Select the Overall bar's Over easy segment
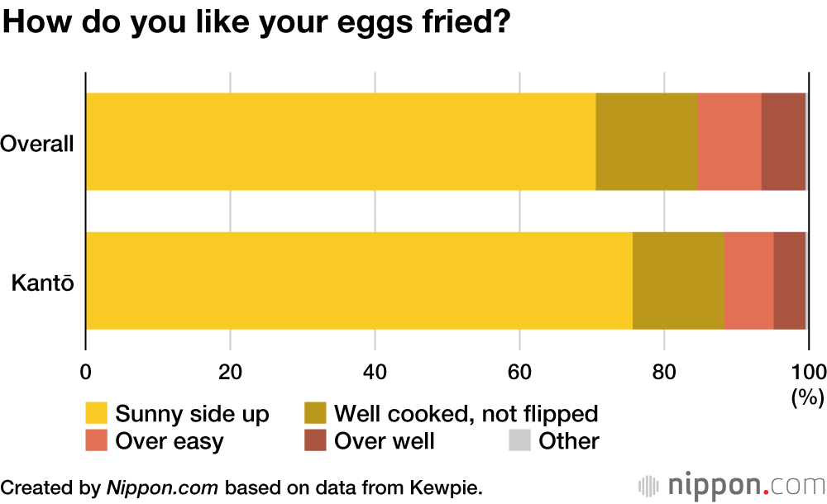 click(x=729, y=141)
